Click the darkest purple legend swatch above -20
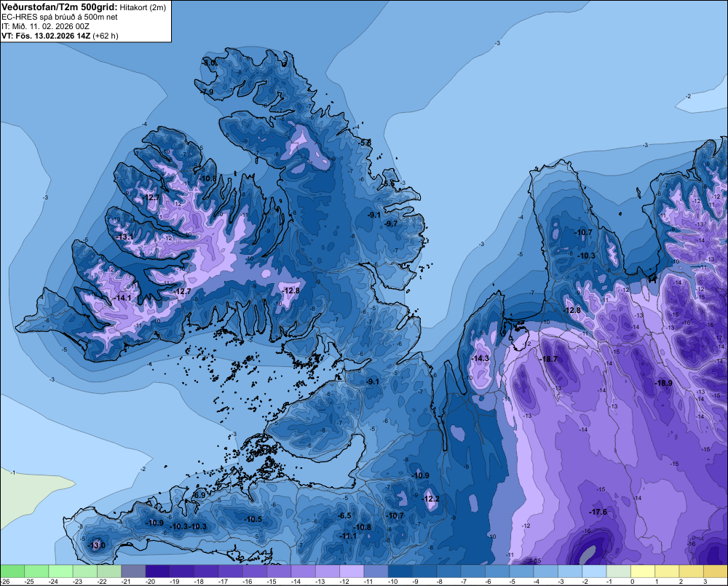728x586 pixels. coord(157,571)
